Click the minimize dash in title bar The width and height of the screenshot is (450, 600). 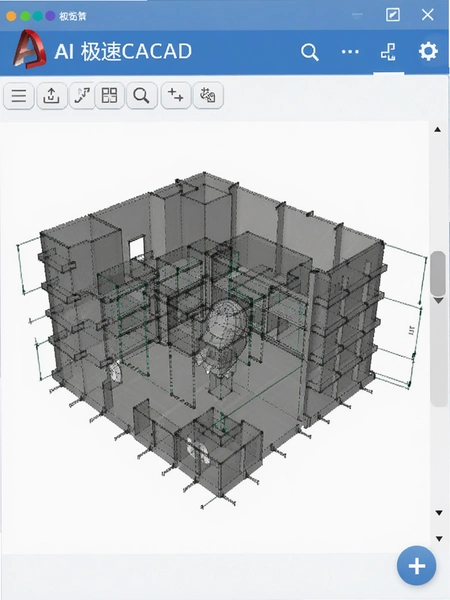point(357,15)
